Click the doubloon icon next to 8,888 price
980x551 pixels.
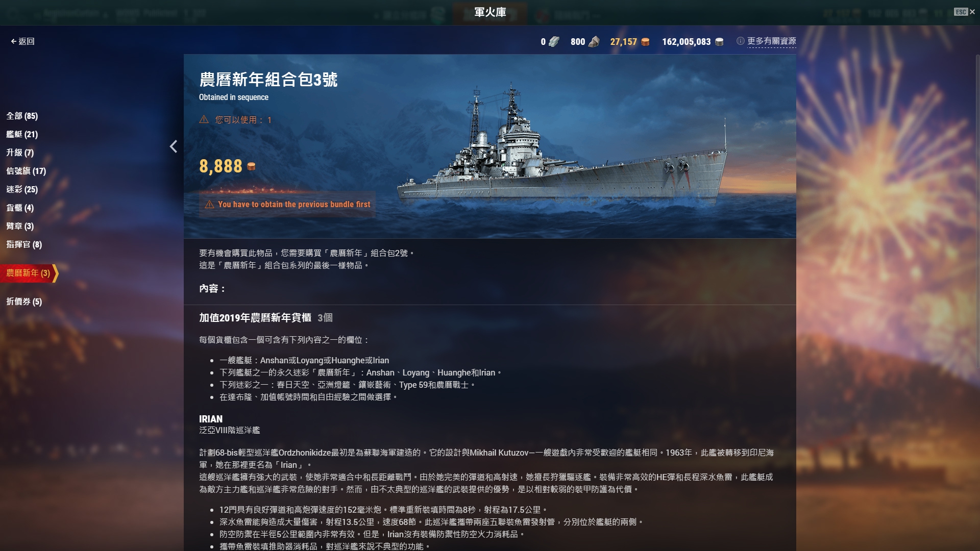coord(251,166)
